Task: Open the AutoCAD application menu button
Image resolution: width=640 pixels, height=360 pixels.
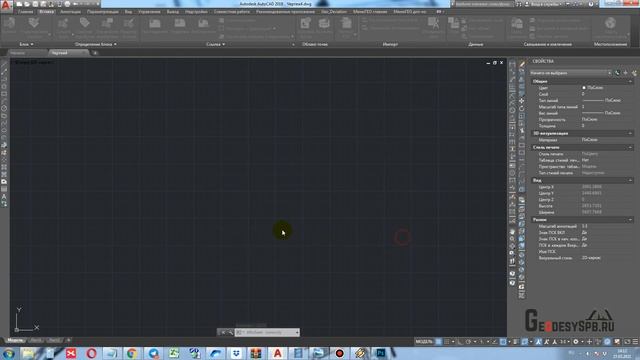Action: (6, 5)
